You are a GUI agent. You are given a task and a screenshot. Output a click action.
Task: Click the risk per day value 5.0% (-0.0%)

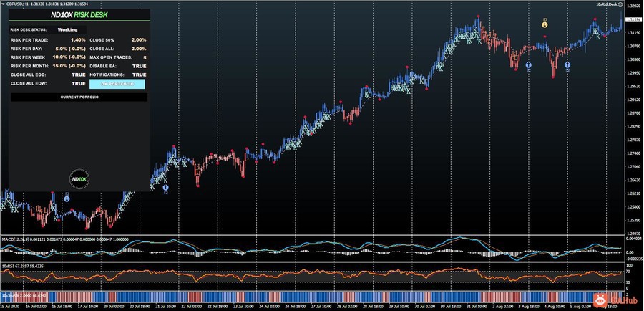pos(70,49)
